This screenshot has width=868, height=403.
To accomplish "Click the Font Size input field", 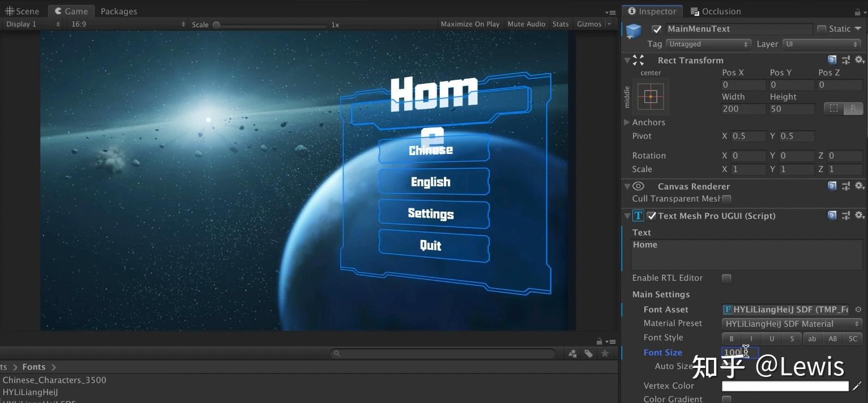I will click(x=738, y=352).
